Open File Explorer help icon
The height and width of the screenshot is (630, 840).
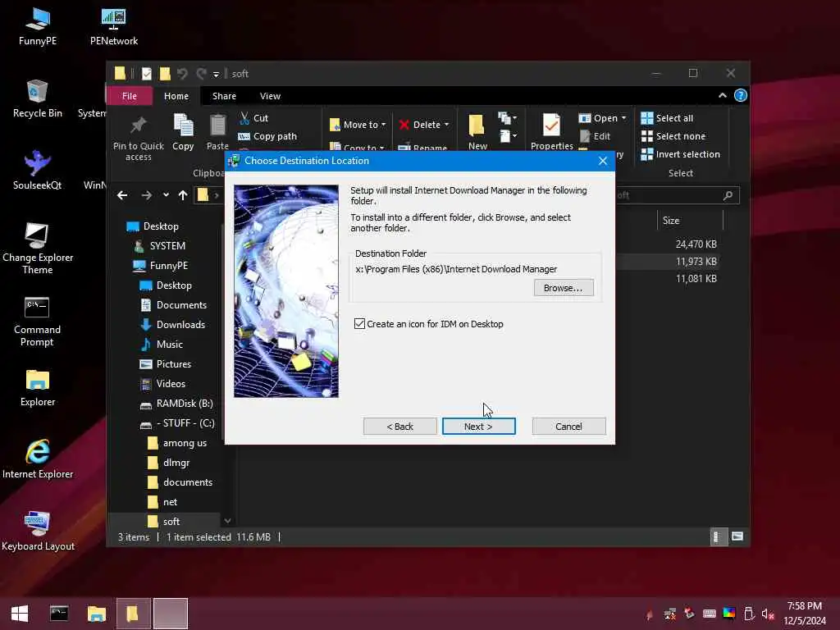coord(741,95)
